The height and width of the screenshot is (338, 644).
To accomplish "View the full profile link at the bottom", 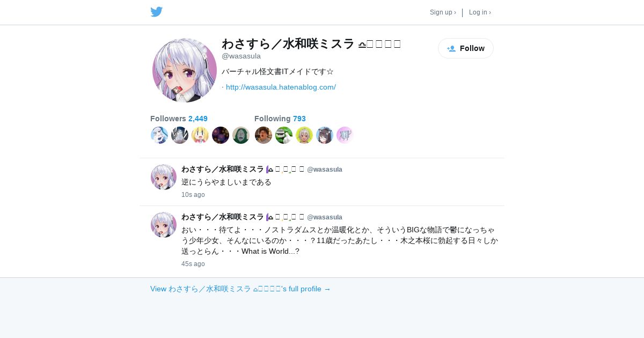I will [240, 289].
